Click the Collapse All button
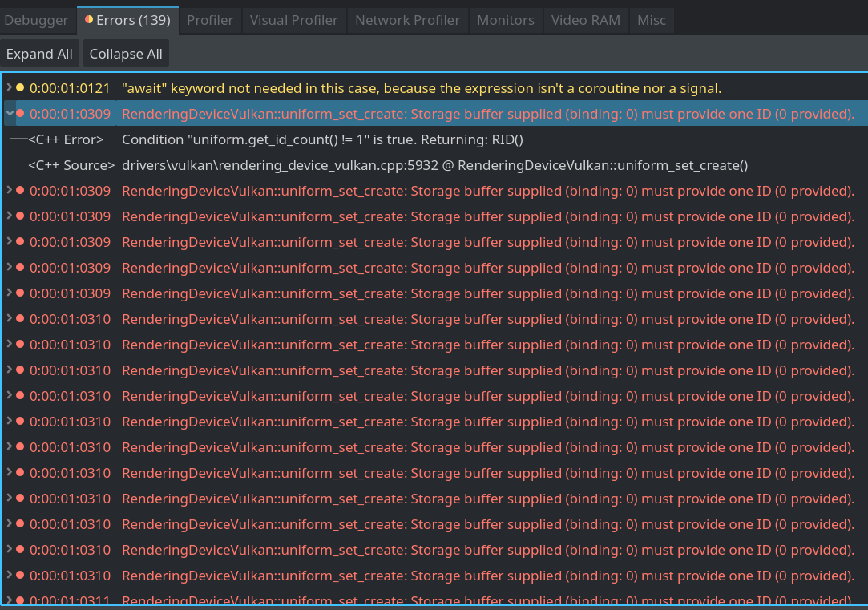Screen dimensions: 868x610 point(126,53)
